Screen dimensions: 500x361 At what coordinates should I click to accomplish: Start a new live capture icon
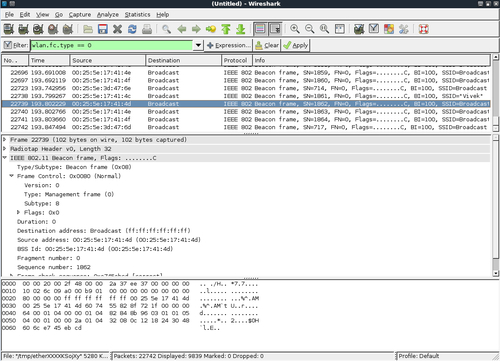click(38, 29)
